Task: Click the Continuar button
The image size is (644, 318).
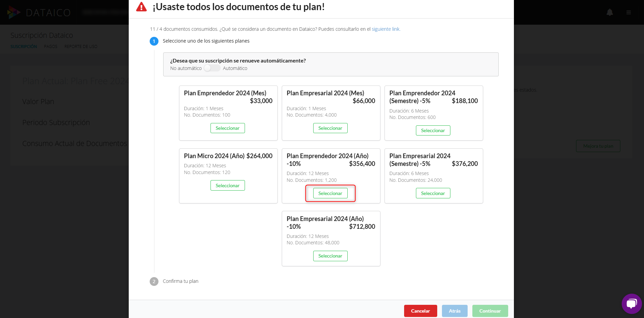Action: point(490,311)
